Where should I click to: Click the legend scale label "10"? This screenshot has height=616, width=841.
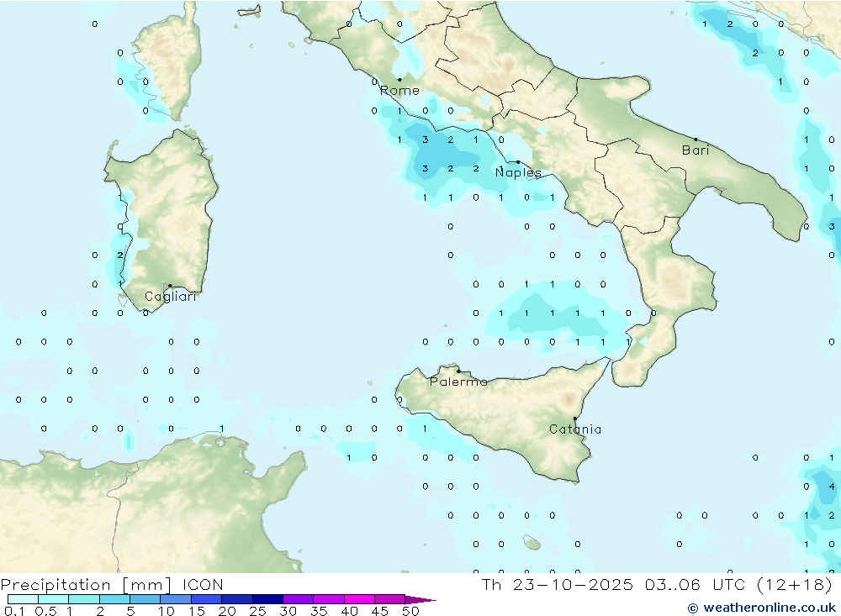[167, 611]
